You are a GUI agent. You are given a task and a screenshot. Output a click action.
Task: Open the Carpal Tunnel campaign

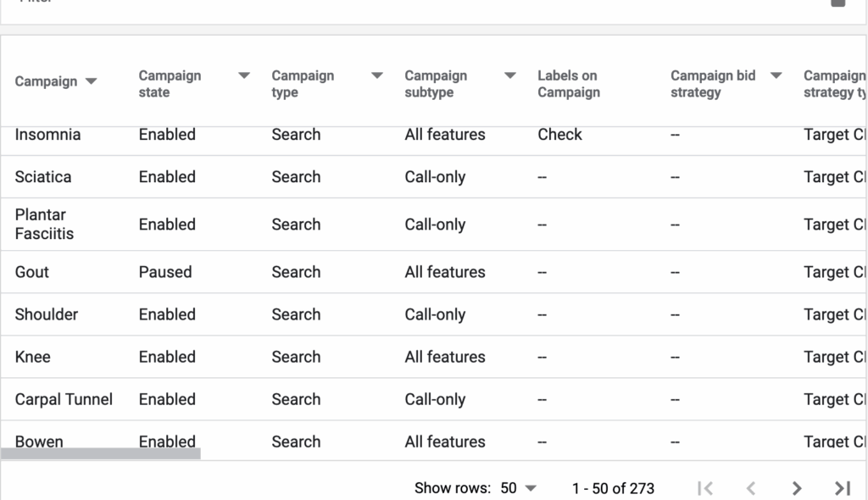coord(63,399)
